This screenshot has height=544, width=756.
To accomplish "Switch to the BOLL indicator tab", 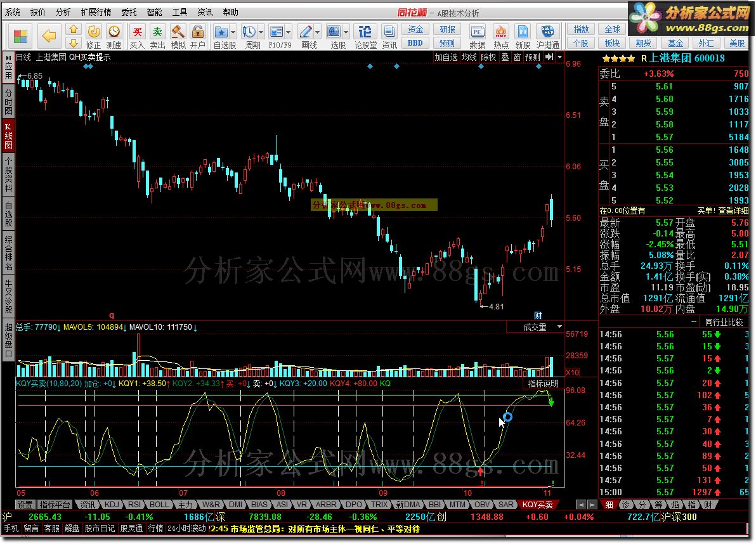I will 159,505.
